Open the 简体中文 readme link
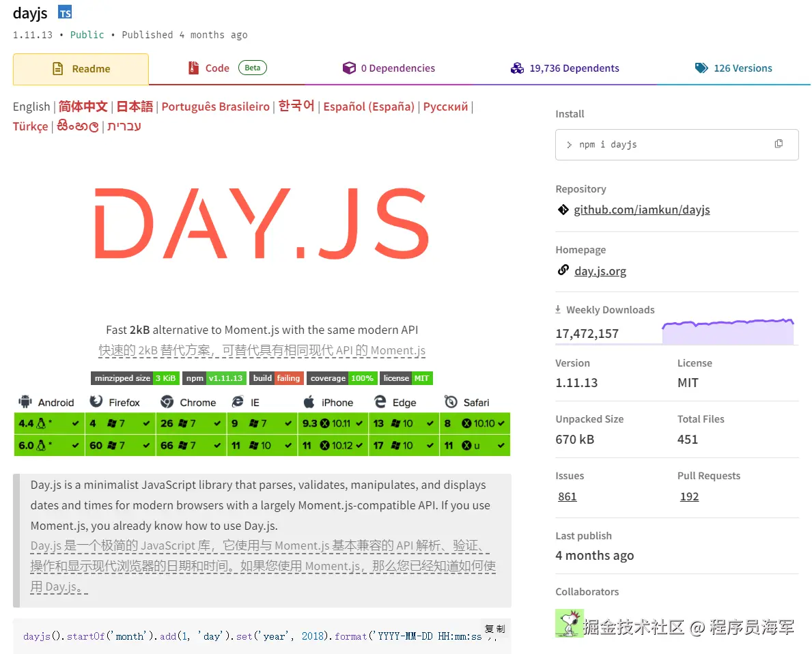This screenshot has width=812, height=654. coord(83,106)
